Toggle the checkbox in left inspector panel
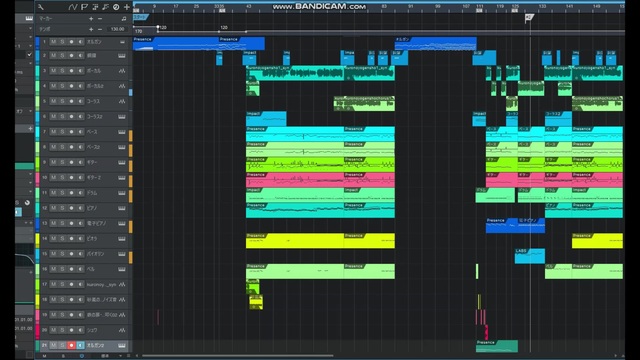 pos(29,54)
